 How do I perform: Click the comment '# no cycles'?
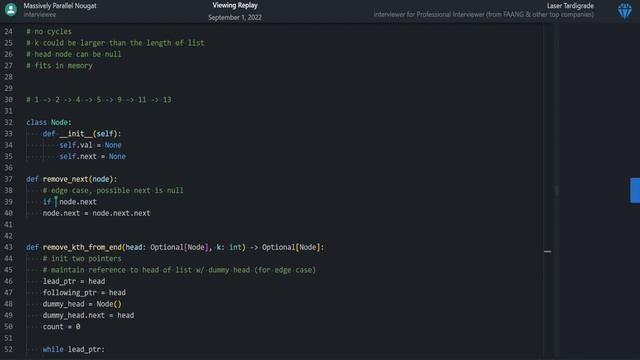[49, 31]
